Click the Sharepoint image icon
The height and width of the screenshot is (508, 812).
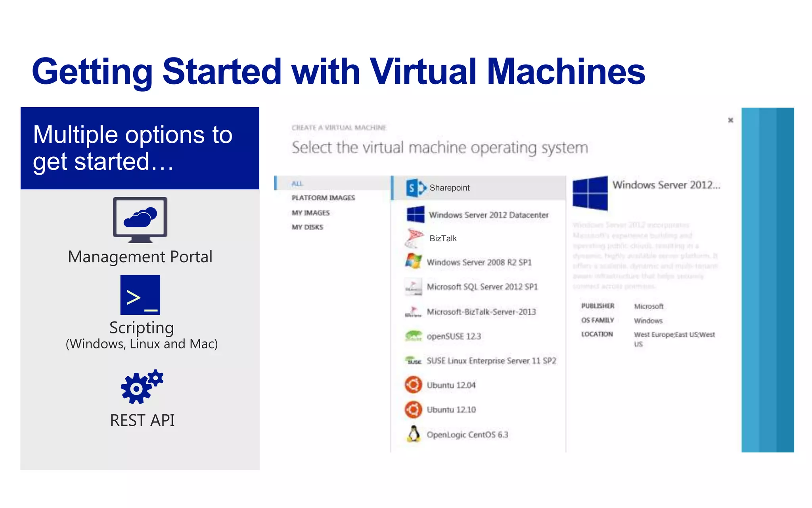(x=415, y=188)
